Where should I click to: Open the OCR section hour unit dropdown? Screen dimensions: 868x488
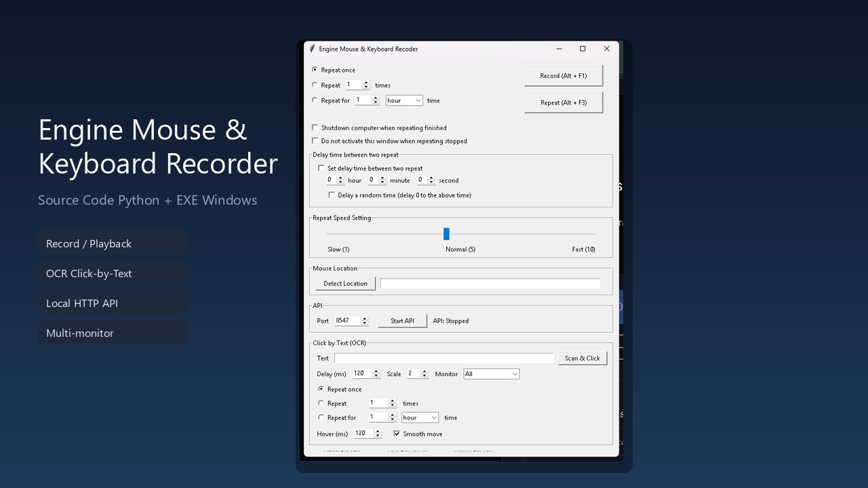pos(420,418)
